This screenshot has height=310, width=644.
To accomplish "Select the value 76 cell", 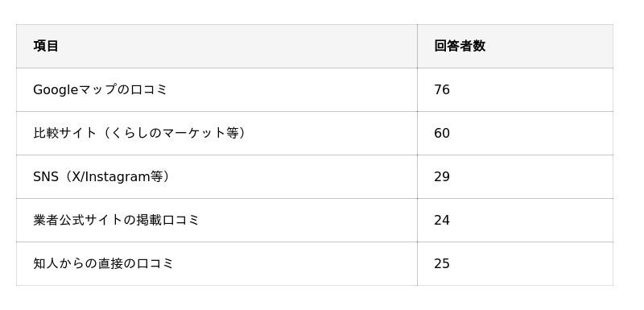I will click(x=515, y=90).
